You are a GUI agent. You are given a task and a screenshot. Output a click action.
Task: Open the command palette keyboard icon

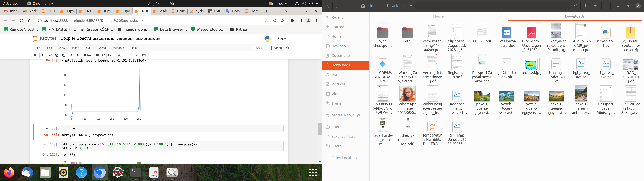[144, 55]
